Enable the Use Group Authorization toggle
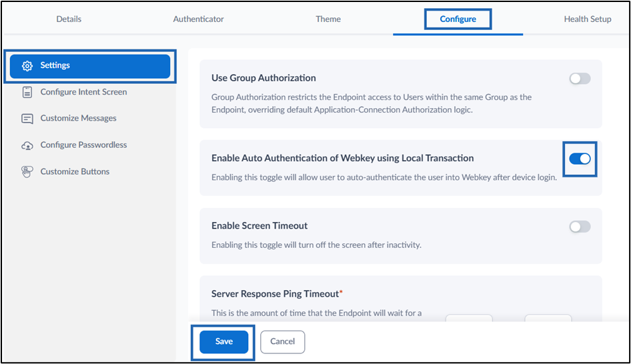 tap(580, 79)
